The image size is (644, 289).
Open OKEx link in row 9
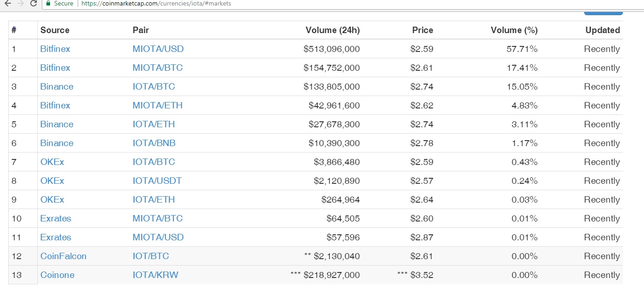[52, 199]
